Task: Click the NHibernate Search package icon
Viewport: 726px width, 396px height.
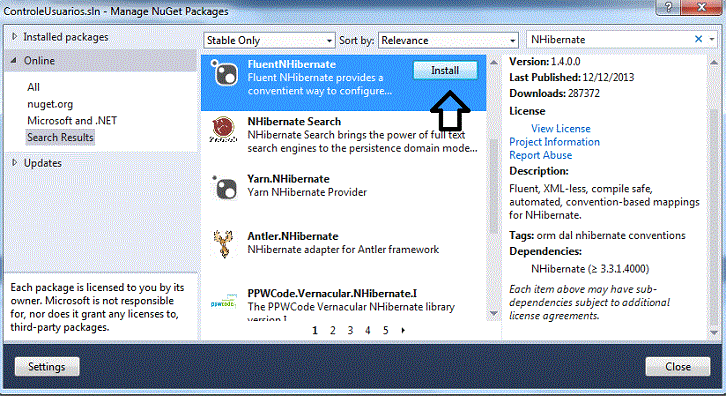Action: 223,129
